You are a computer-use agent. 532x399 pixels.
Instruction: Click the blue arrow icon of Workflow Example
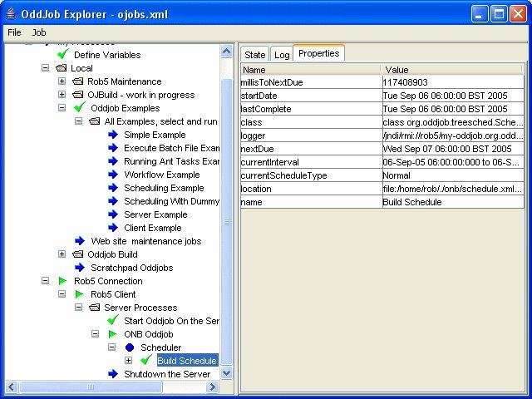click(113, 175)
